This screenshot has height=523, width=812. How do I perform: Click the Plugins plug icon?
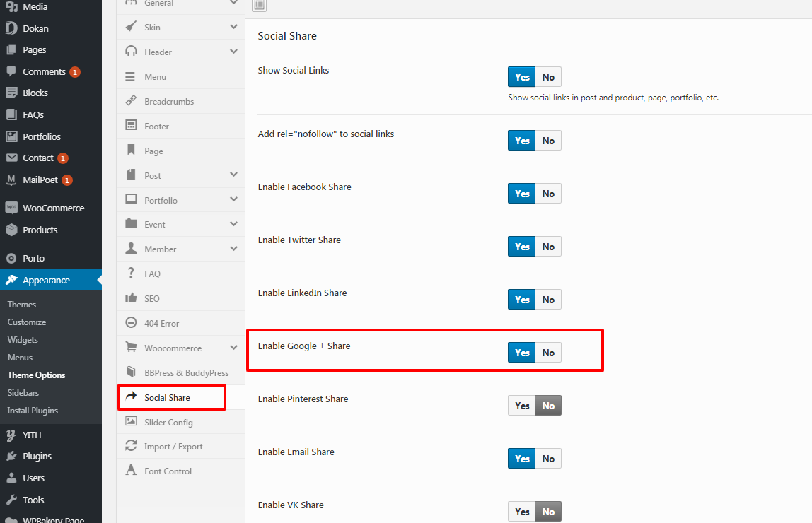11,457
